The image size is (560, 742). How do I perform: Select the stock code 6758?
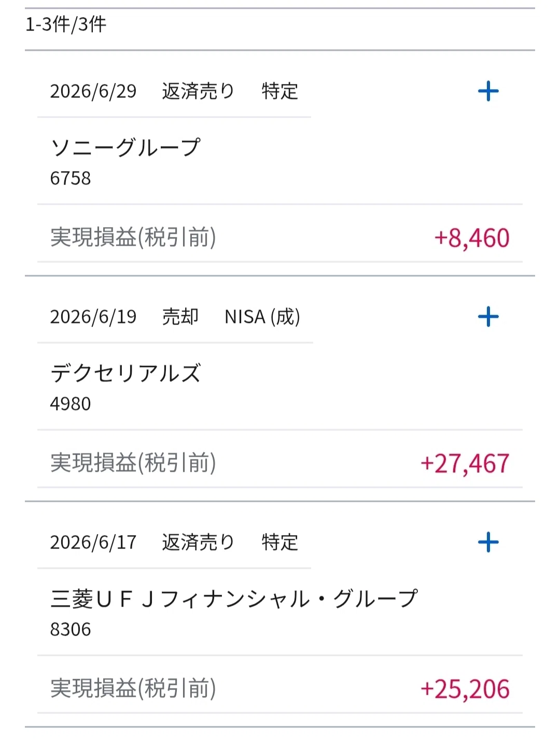pos(71,178)
